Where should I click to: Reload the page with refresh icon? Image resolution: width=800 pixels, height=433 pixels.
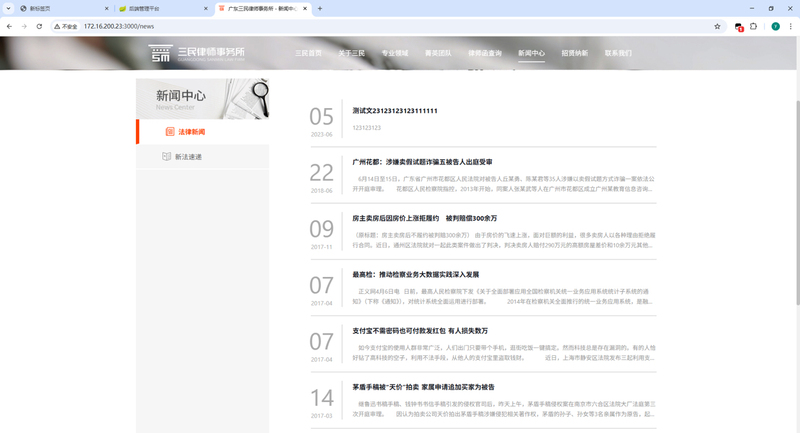click(x=39, y=26)
